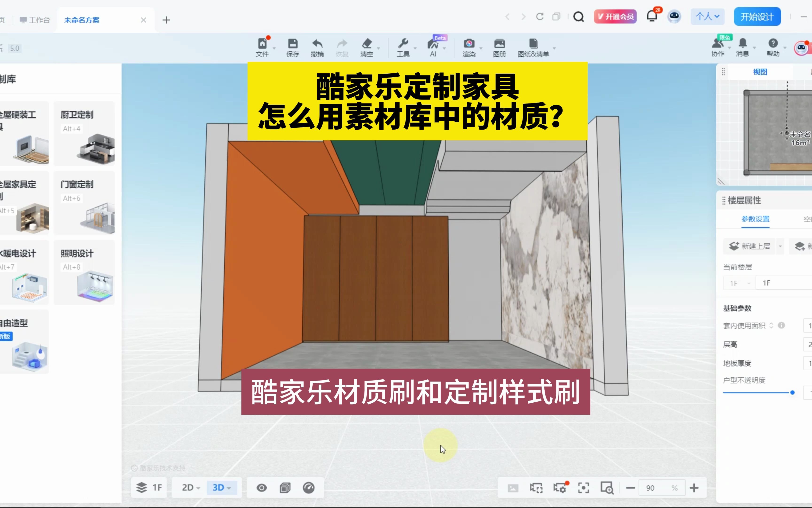Screen dimensions: 812x508
Task: Expand arrow beside 新建上层 button
Action: coord(781,246)
